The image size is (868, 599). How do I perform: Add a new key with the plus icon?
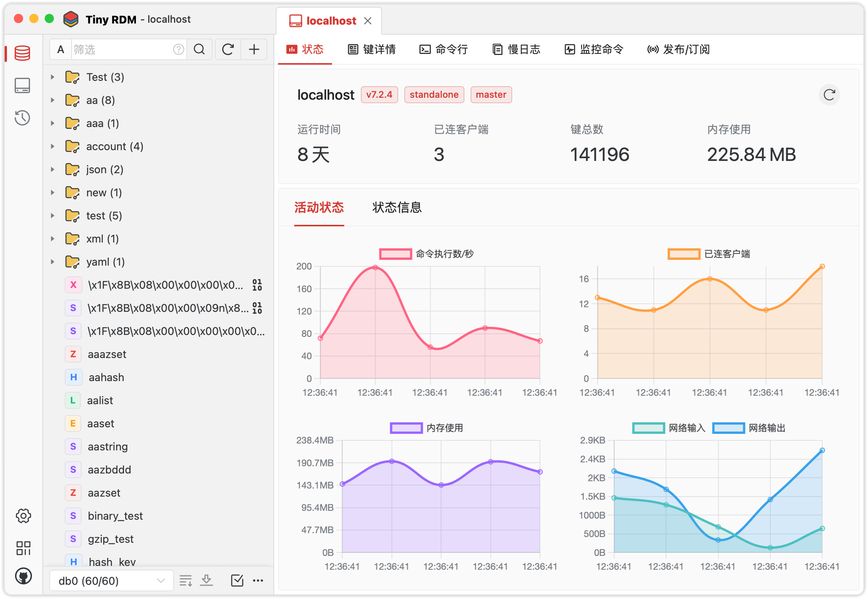point(254,49)
